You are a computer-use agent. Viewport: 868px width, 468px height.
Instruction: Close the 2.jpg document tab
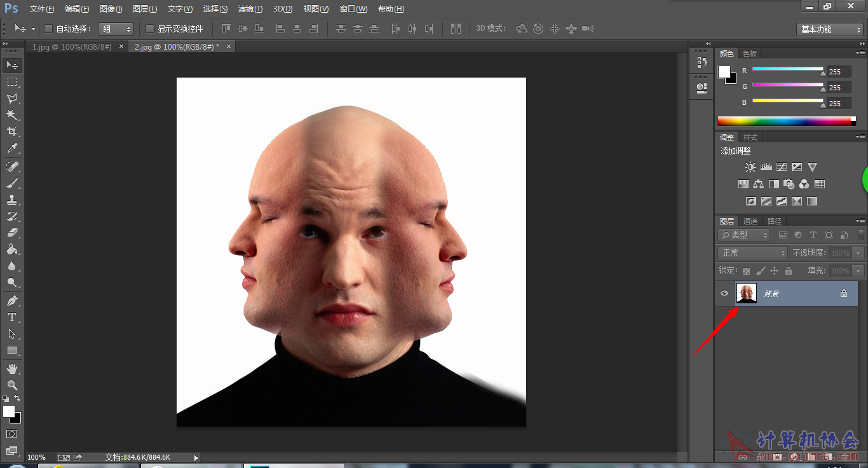tap(229, 46)
